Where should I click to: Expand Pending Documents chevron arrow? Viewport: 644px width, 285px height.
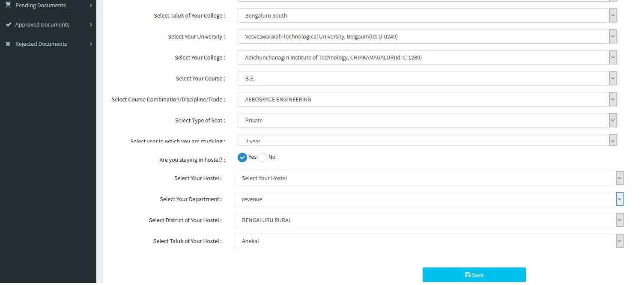tap(91, 5)
